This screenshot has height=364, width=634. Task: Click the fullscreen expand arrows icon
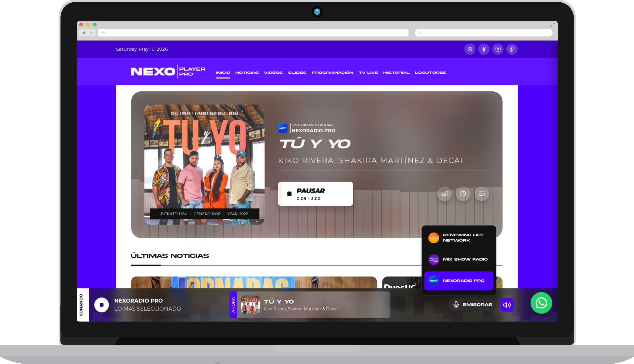(x=552, y=25)
